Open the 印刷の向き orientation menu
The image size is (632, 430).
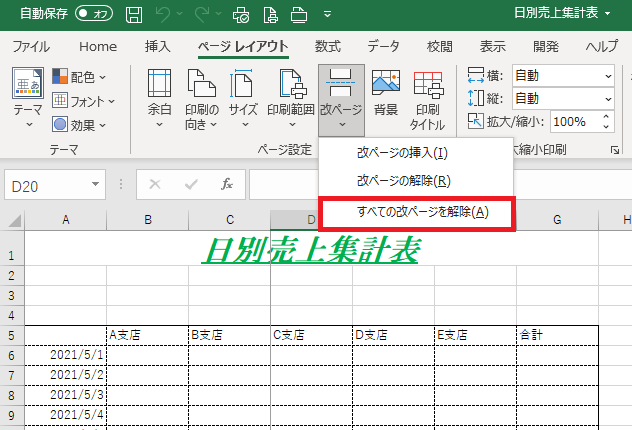click(x=201, y=100)
